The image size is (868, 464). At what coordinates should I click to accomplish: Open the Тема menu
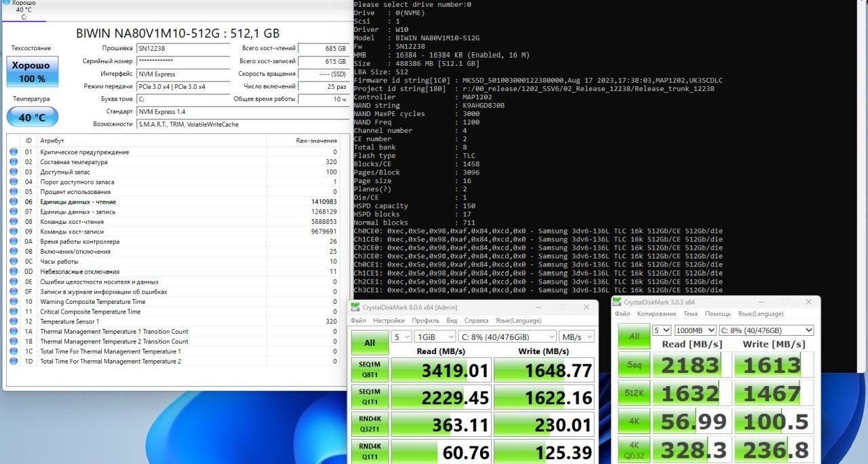tap(690, 314)
